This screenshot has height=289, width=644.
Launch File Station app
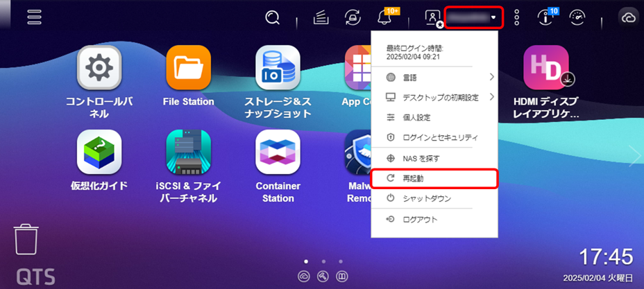tap(189, 68)
